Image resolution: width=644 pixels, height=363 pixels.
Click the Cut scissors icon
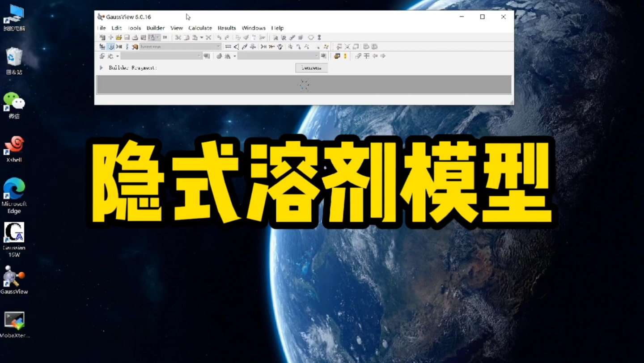pos(178,38)
